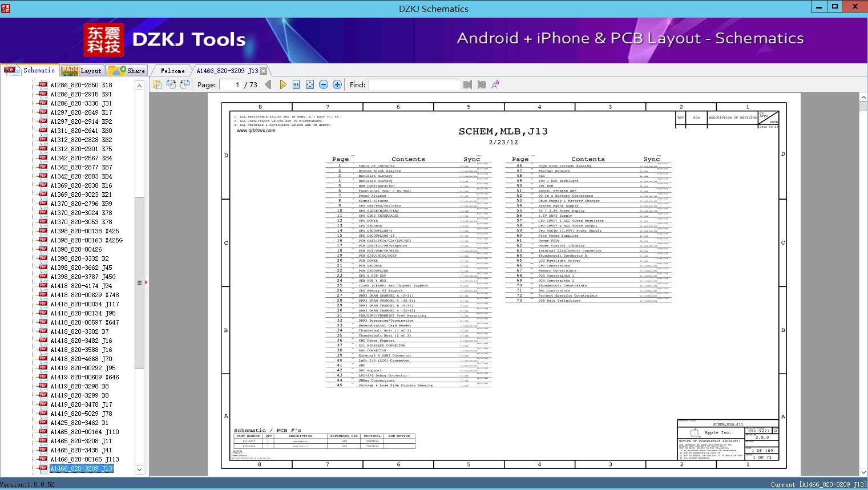Switch to the Welcome tab
The image size is (868, 490).
click(172, 71)
